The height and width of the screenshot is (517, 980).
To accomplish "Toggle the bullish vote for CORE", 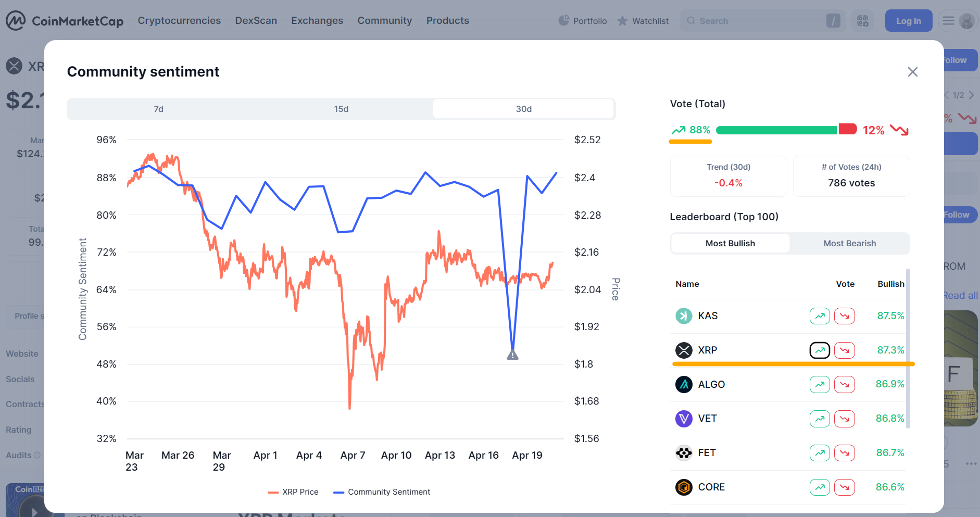I will tap(820, 487).
